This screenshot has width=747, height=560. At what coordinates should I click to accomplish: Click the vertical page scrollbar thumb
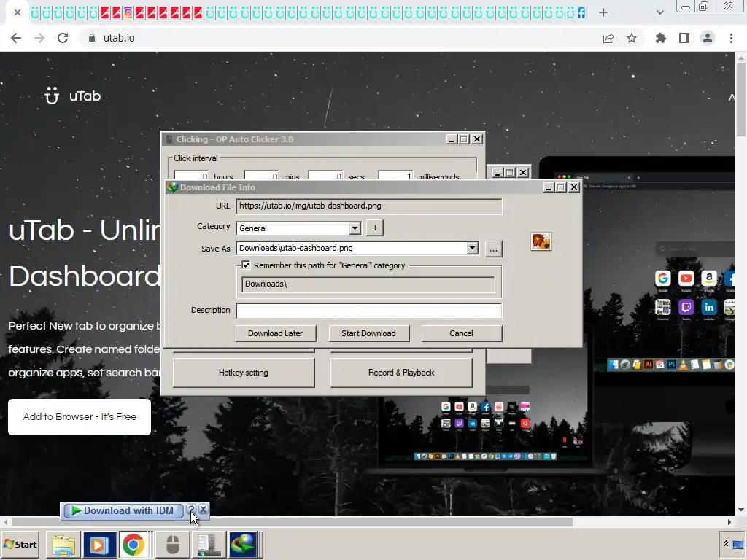(741, 99)
